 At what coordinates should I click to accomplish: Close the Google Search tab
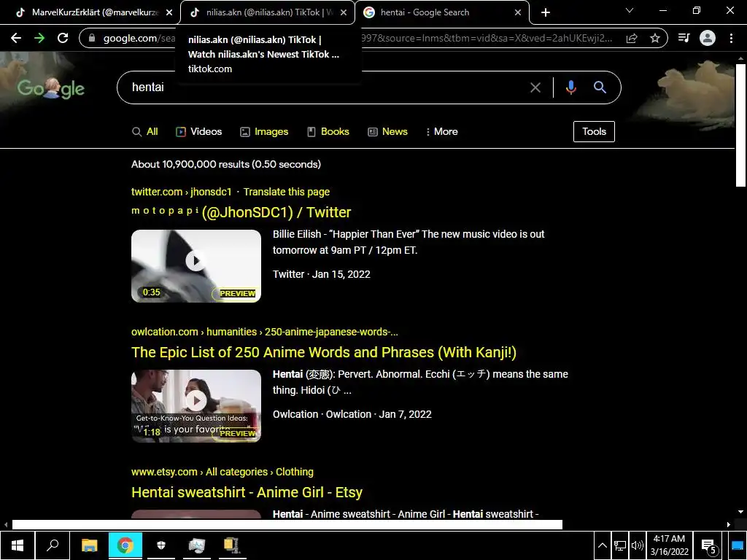coord(518,12)
